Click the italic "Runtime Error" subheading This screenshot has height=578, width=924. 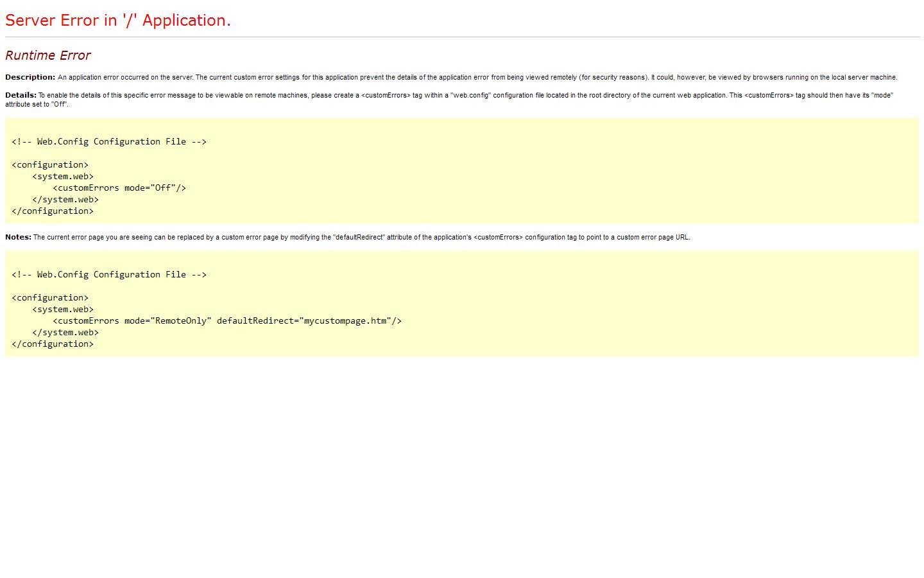[48, 55]
